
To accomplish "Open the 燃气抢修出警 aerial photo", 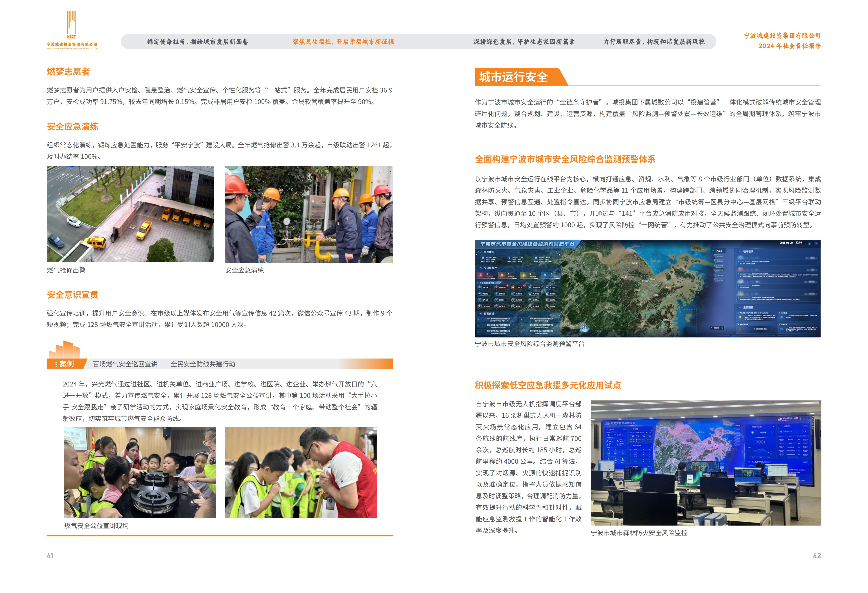I will (130, 214).
